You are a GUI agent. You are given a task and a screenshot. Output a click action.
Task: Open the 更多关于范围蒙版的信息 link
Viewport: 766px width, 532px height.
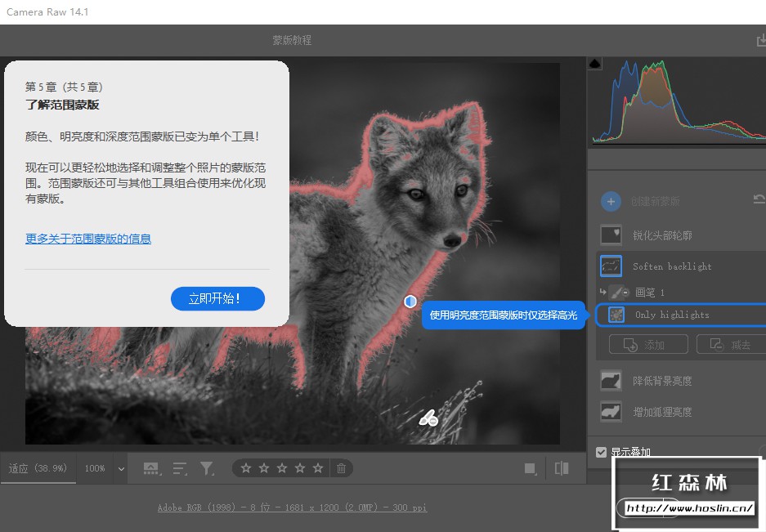88,239
